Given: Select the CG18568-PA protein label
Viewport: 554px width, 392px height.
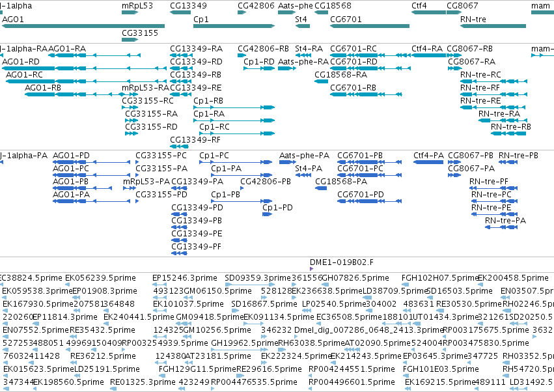Looking at the screenshot, I should [x=341, y=182].
